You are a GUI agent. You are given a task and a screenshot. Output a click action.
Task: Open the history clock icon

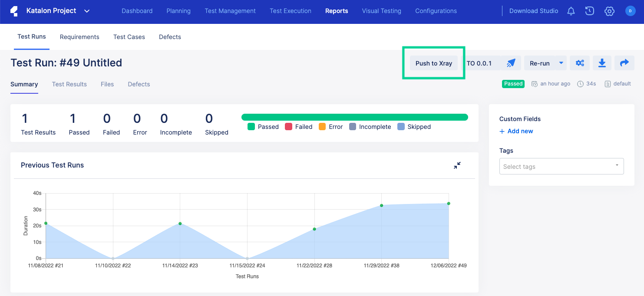pos(589,11)
